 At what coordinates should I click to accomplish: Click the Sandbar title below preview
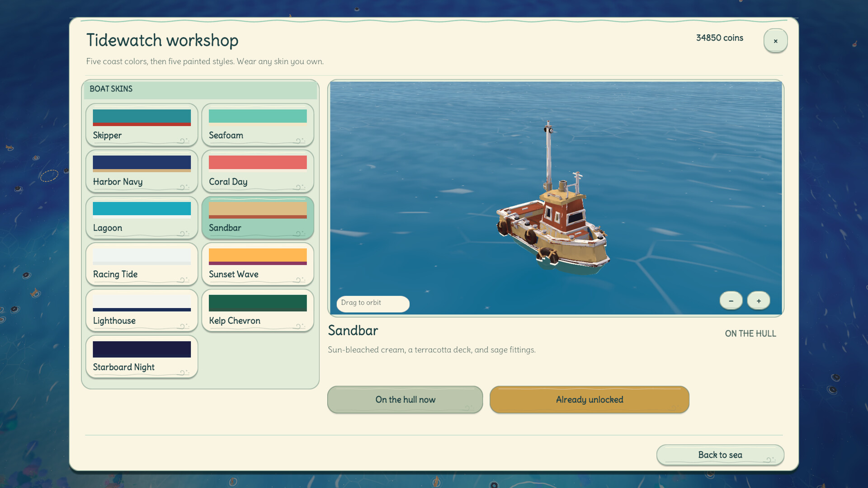click(353, 331)
